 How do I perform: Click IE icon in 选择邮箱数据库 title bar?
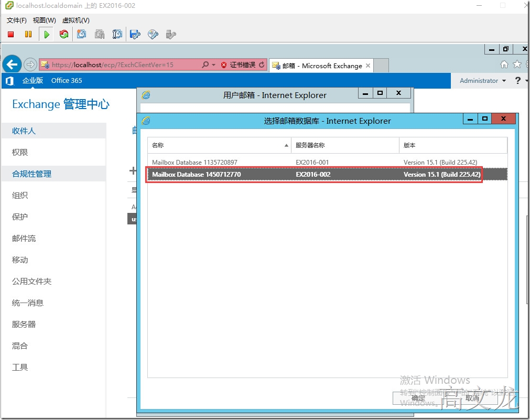(146, 121)
